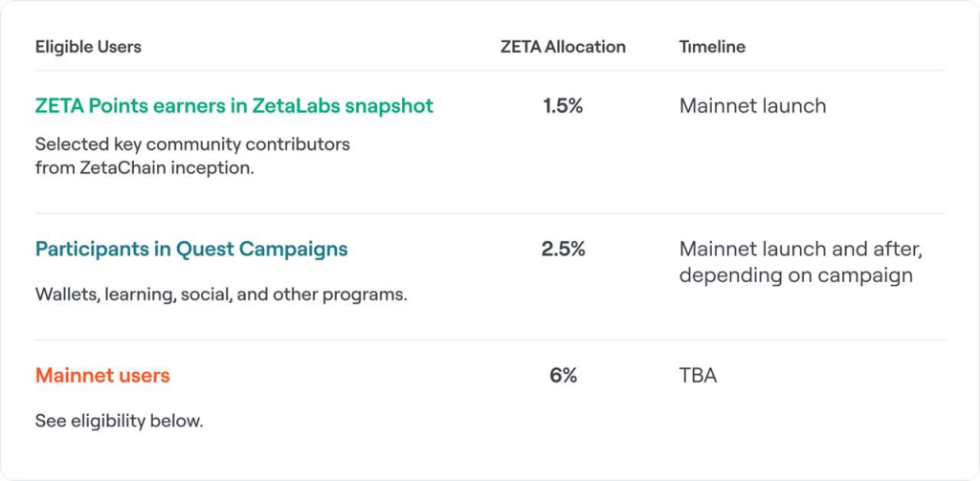Viewport: 980px width, 481px height.
Task: Click the orange 'Mainnet users' heading
Action: pyautogui.click(x=102, y=376)
